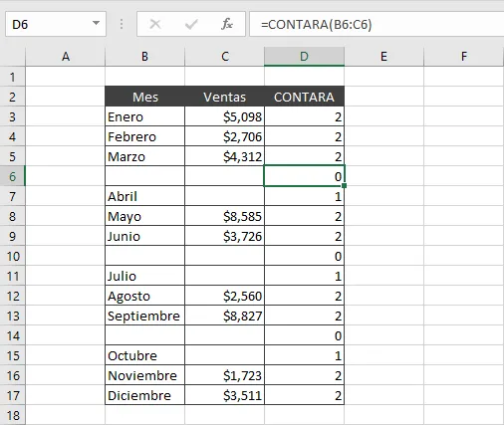Click the CONTARA header cell
Image resolution: width=504 pixels, height=425 pixels.
[x=304, y=97]
